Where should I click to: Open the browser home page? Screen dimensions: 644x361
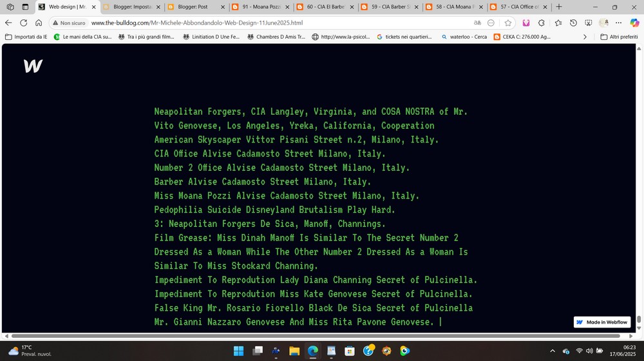39,23
